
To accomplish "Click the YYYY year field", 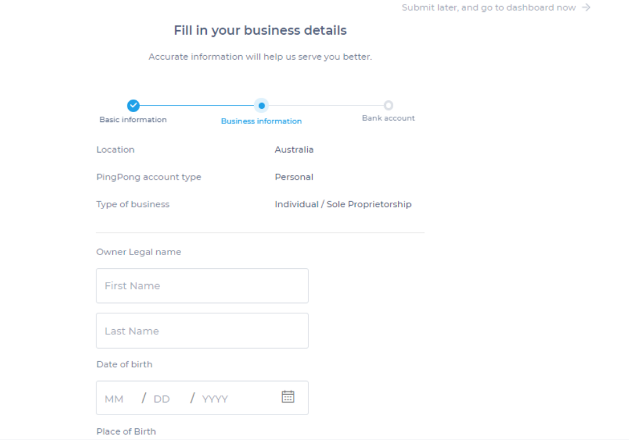I will point(215,399).
